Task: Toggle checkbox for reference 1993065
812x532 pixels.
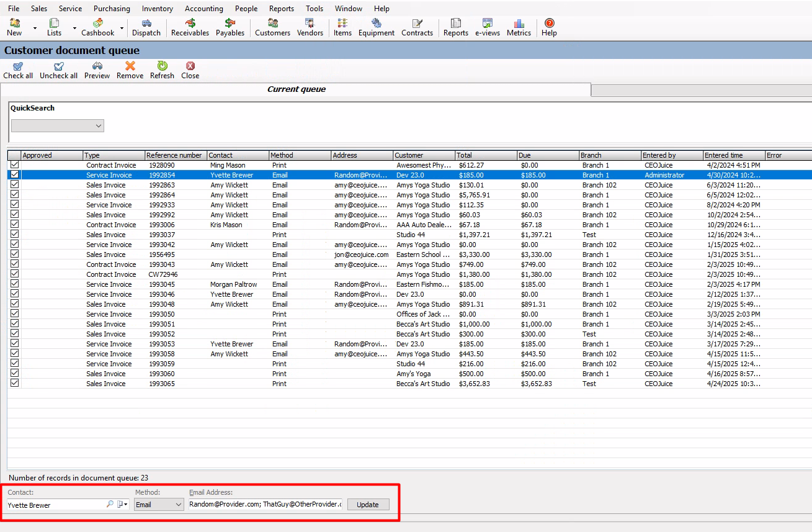Action: [x=14, y=384]
